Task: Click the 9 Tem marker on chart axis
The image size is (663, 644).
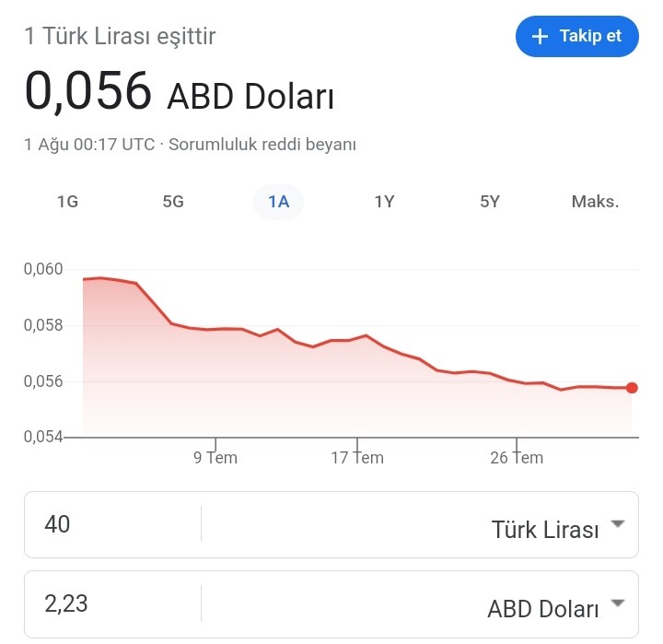Action: click(215, 457)
